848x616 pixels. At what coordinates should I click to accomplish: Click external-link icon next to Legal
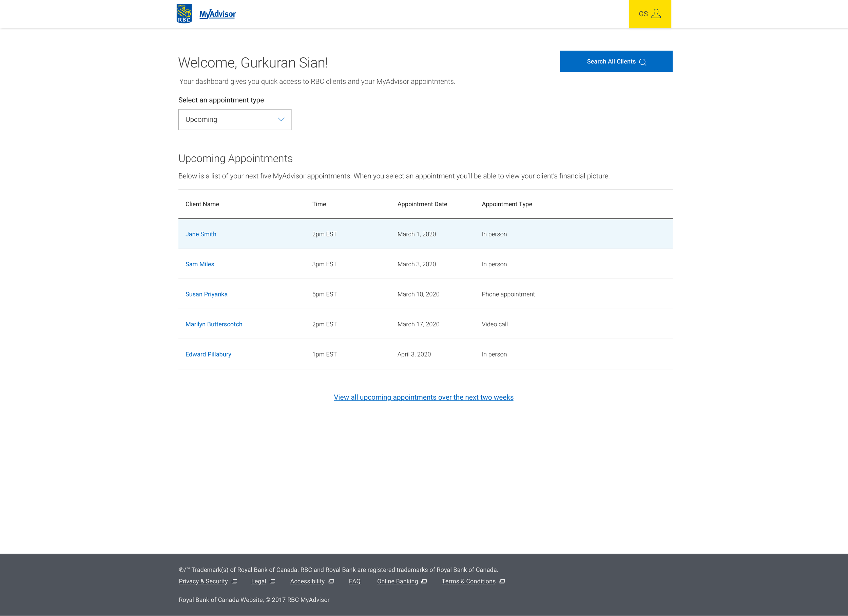point(273,582)
